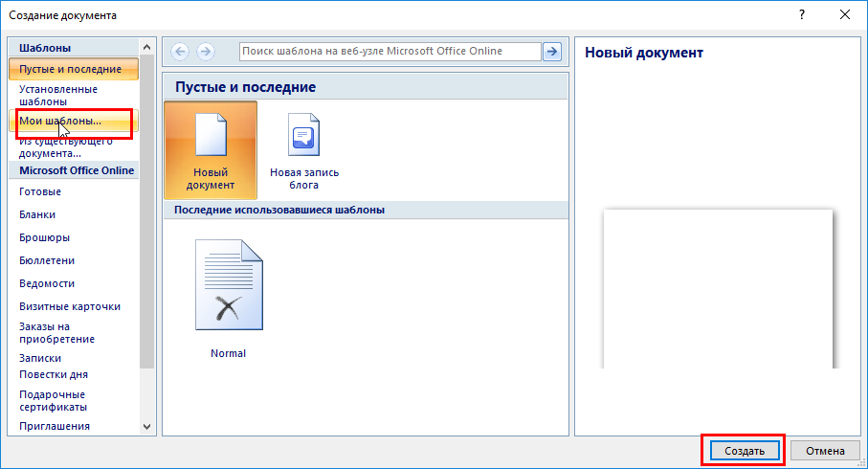Browse the Визитные карточки online category

(70, 306)
